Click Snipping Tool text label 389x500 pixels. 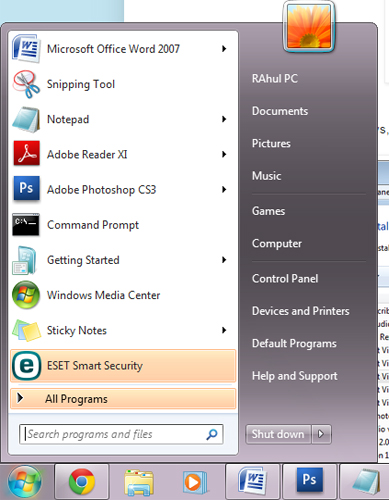pos(81,84)
